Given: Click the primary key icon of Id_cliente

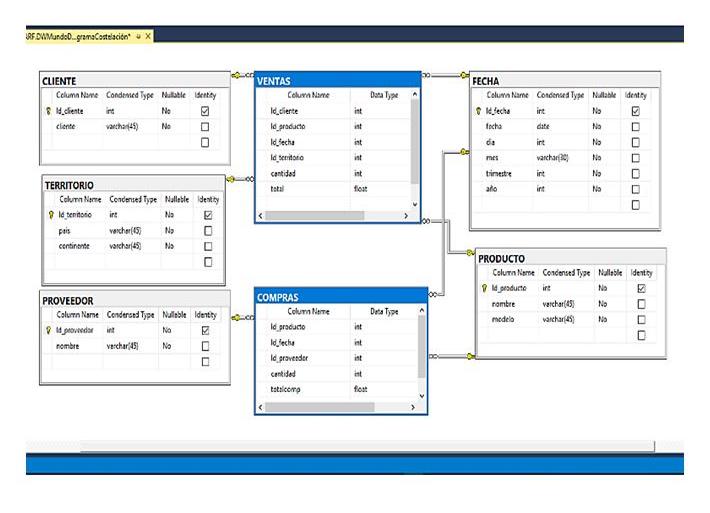Looking at the screenshot, I should coord(48,111).
